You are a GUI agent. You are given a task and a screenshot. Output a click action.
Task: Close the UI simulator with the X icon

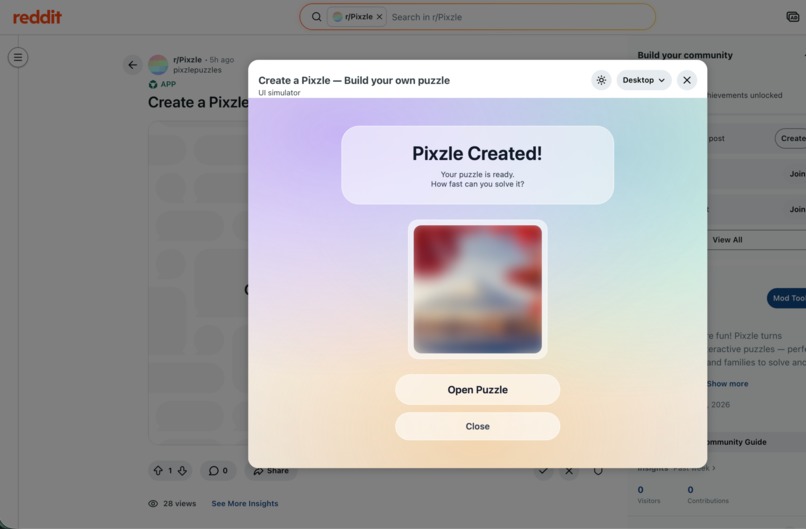tap(687, 80)
